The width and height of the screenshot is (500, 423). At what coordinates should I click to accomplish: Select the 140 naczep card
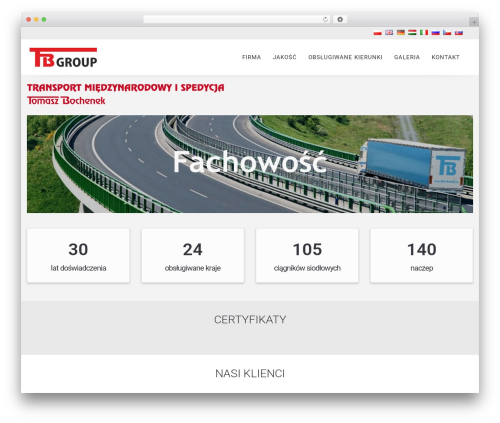(x=422, y=256)
